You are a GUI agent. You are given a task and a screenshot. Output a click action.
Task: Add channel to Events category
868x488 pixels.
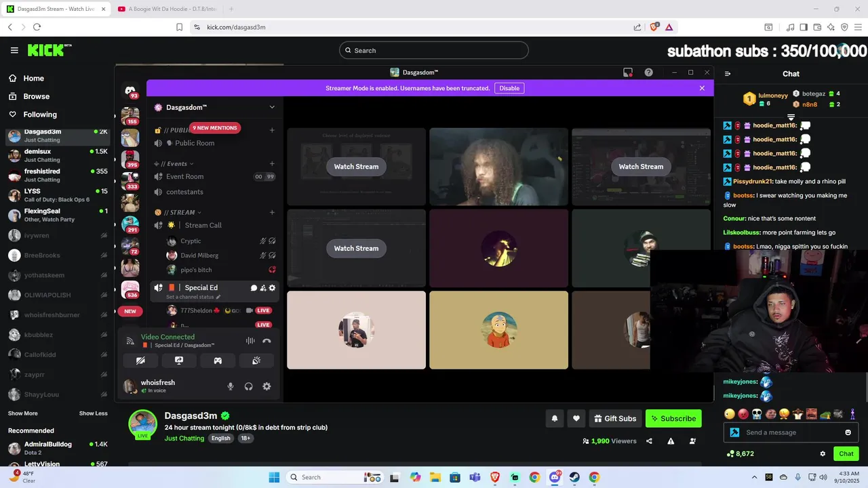coord(272,163)
